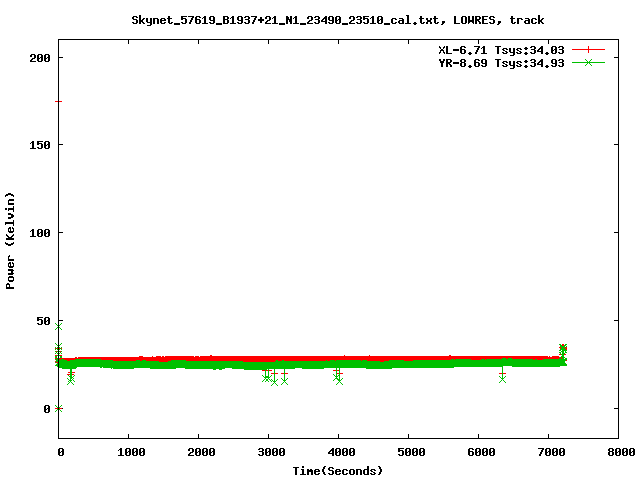This screenshot has height=480, width=640.
Task: Click the 8000 tick label on x-axis
Action: coord(619,452)
